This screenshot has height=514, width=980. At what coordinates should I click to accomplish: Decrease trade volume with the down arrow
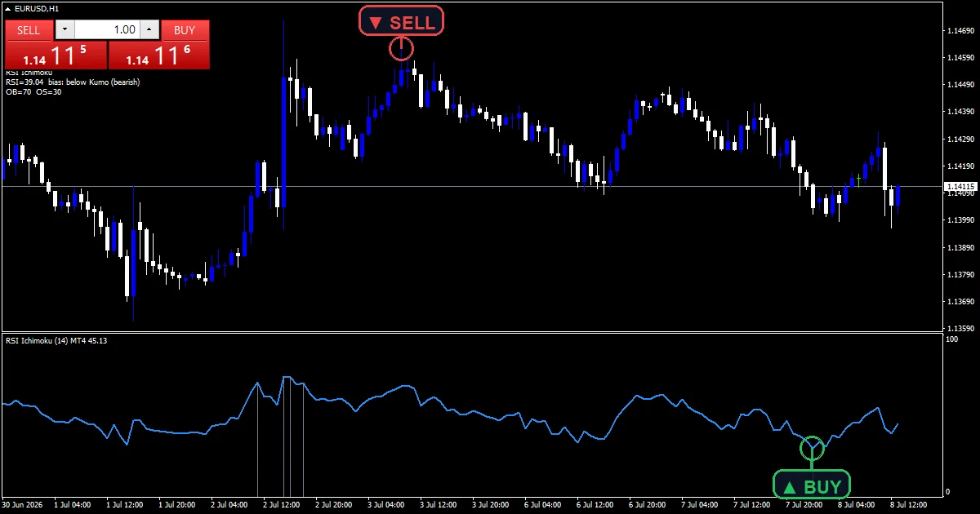[x=65, y=30]
